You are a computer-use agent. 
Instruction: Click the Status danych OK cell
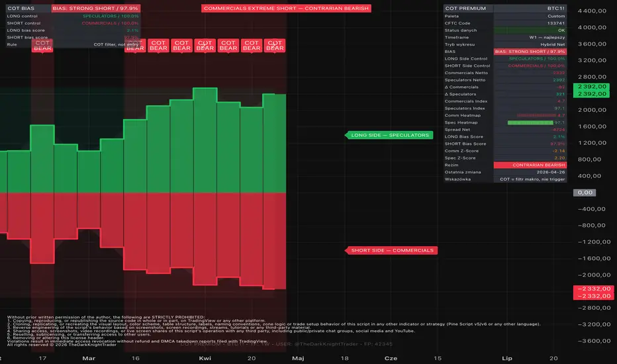point(530,30)
